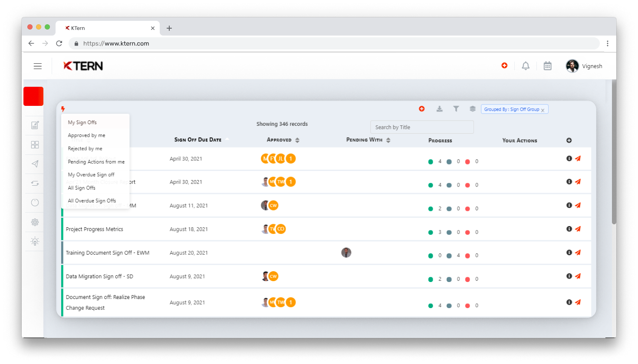This screenshot has height=364, width=638.
Task: Click the layers group-by icon
Action: 473,109
